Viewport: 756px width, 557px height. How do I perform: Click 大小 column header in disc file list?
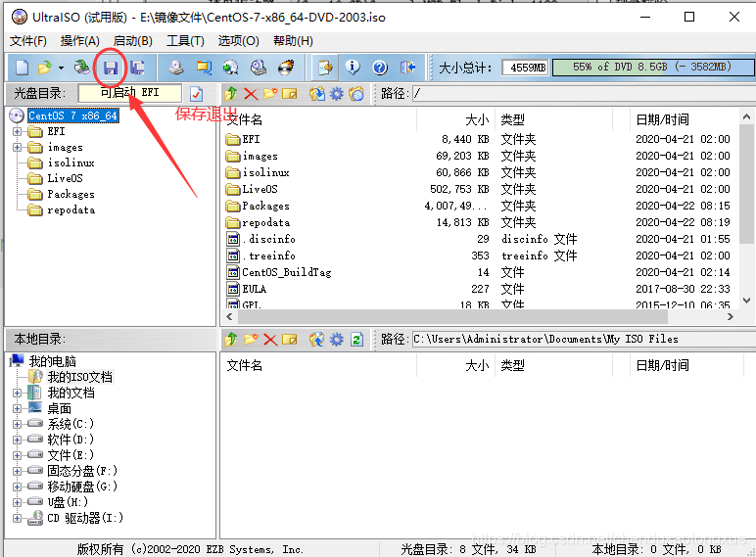click(x=477, y=119)
